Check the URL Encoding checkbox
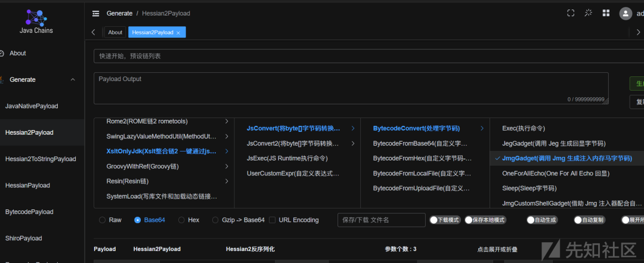The image size is (644, 263). [272, 220]
